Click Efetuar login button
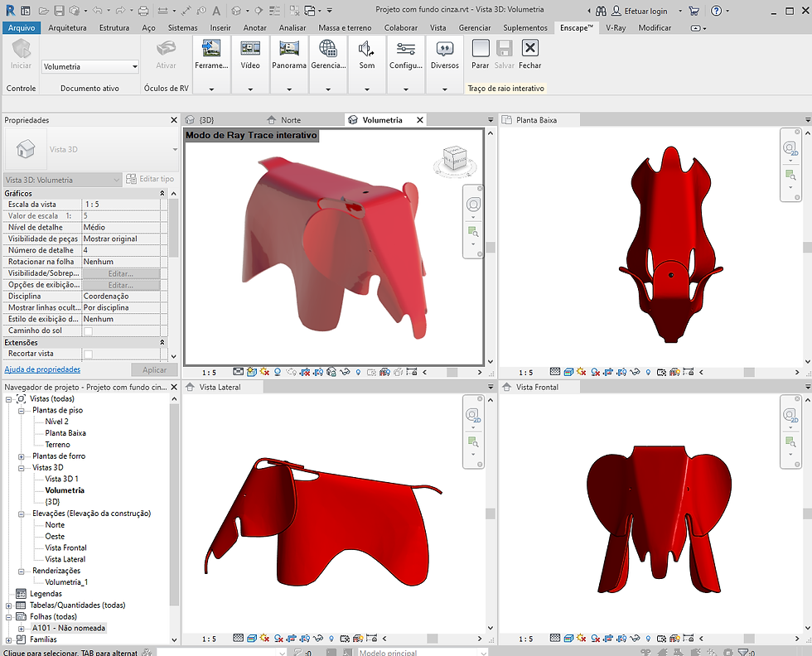This screenshot has width=812, height=656. tap(640, 11)
